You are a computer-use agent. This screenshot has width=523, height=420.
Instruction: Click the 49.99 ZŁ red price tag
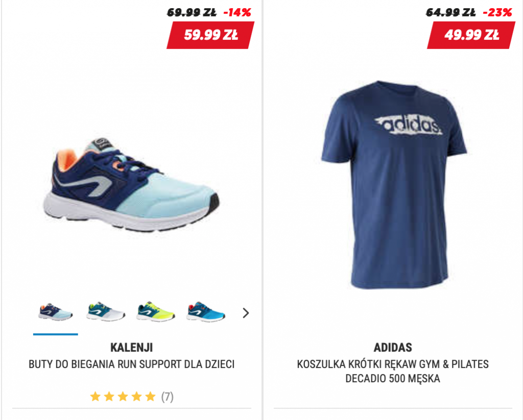pyautogui.click(x=471, y=35)
